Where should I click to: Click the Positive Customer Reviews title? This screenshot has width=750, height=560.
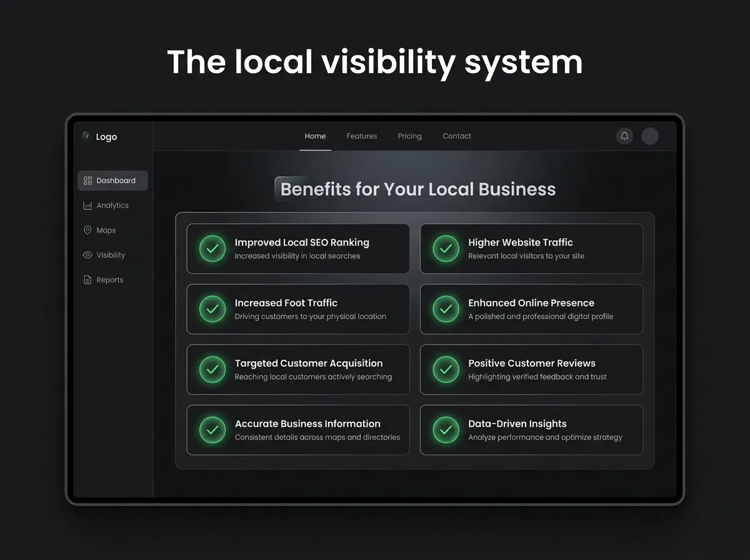click(532, 364)
